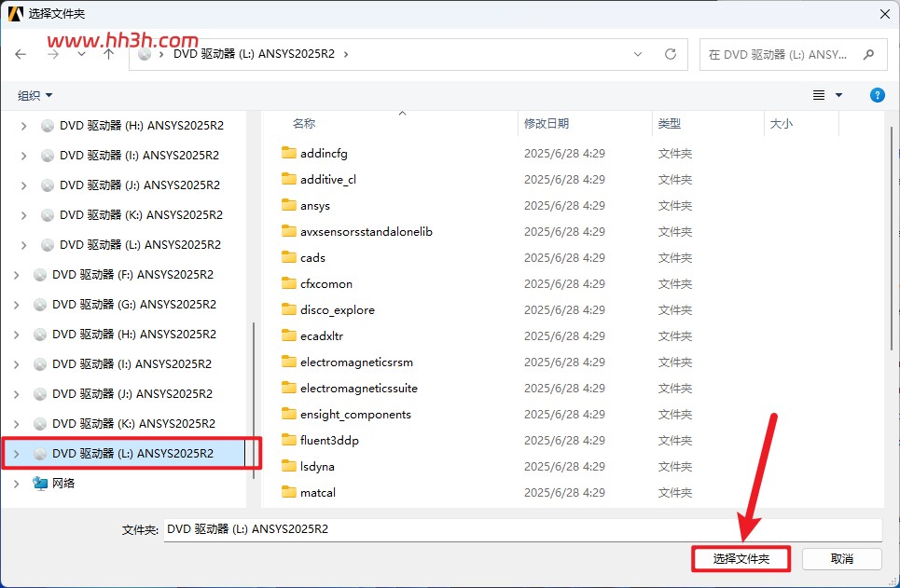Expand address path chevron after ANSYS2025R2
Viewport: 900px width, 588px height.
coord(346,54)
